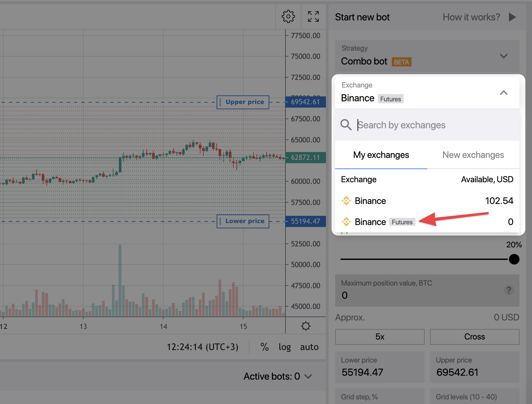Switch to My exchanges tab
This screenshot has height=404, width=532.
click(381, 155)
